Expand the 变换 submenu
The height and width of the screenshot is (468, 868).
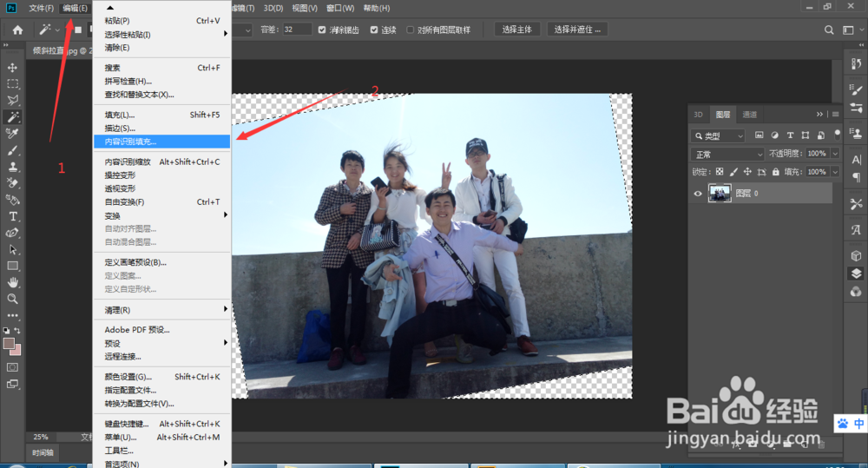click(161, 215)
